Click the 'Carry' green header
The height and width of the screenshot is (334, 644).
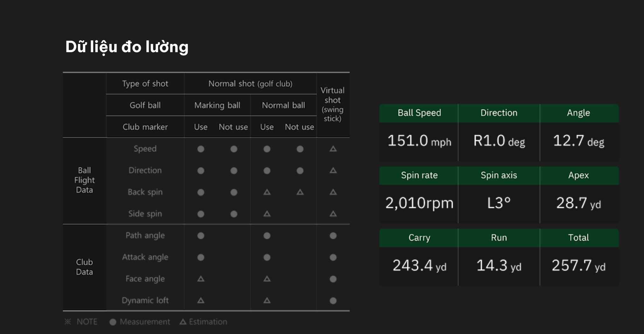click(419, 238)
